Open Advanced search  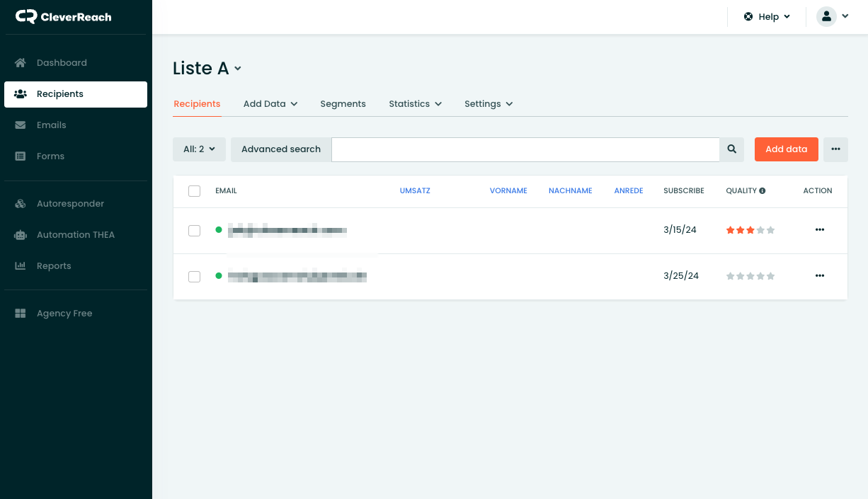(280, 149)
